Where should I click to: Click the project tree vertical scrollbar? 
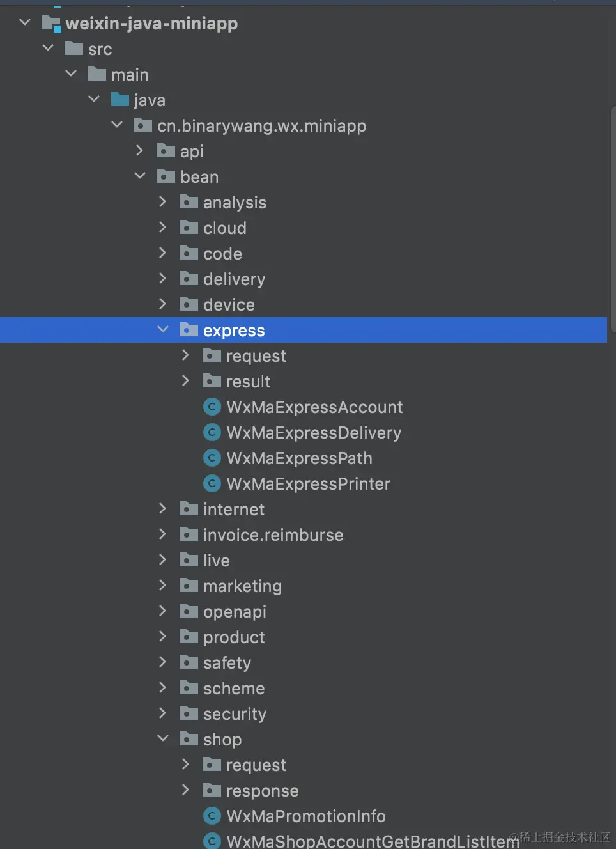[612, 217]
